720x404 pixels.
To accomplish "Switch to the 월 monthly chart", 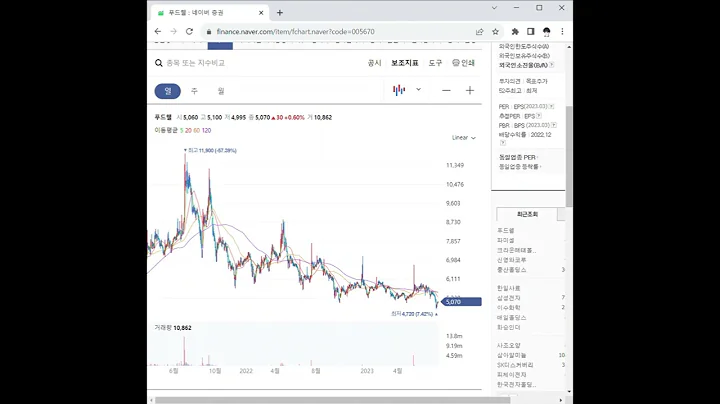I will point(221,91).
